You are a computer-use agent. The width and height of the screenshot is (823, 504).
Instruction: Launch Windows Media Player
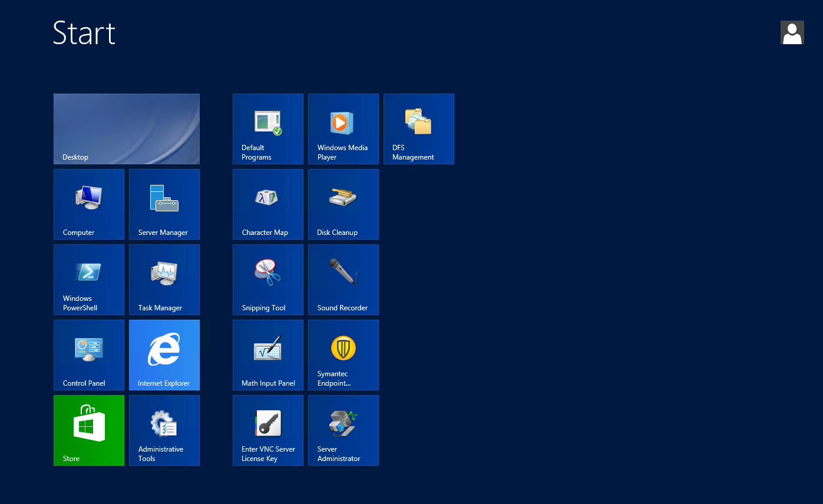(x=343, y=129)
